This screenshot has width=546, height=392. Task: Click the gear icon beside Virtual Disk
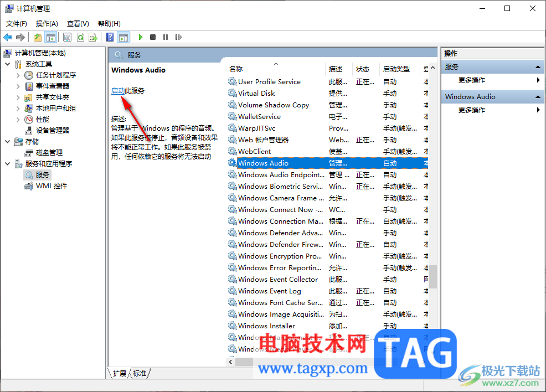[x=232, y=93]
